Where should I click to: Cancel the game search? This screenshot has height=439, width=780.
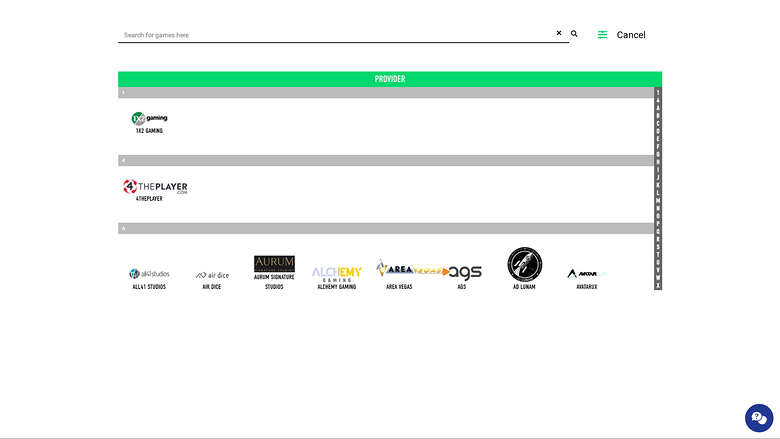pos(631,35)
